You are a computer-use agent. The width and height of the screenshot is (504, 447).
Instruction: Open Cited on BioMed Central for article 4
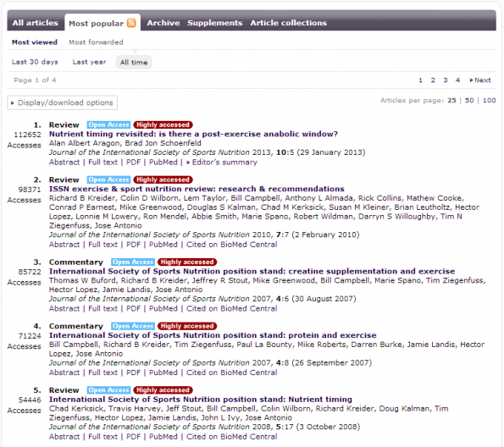pyautogui.click(x=232, y=372)
